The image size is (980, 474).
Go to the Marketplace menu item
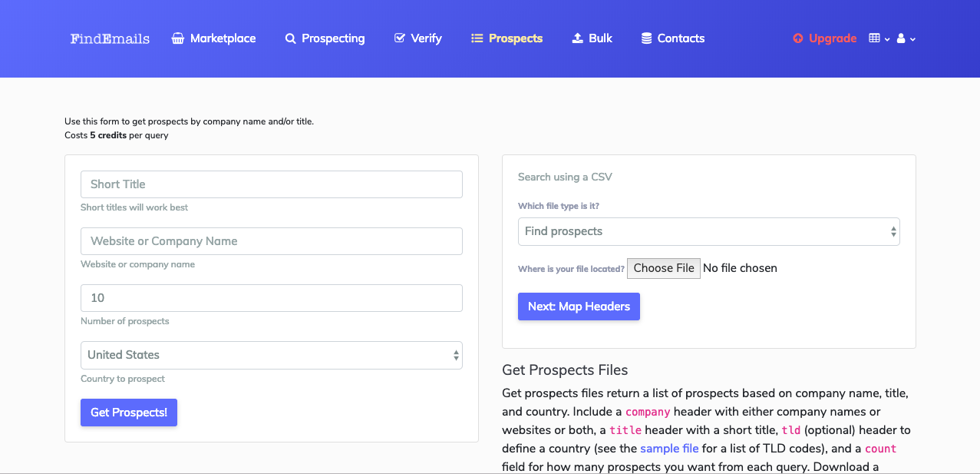[x=223, y=38]
